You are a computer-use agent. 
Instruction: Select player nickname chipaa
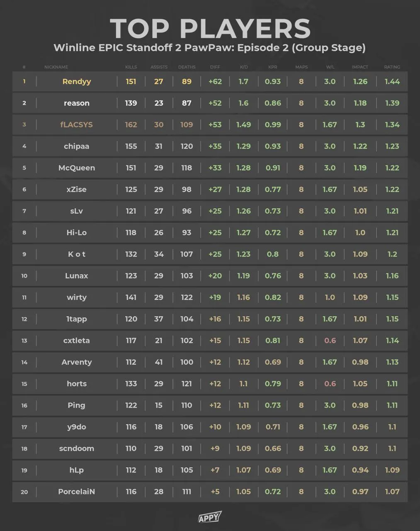(77, 146)
